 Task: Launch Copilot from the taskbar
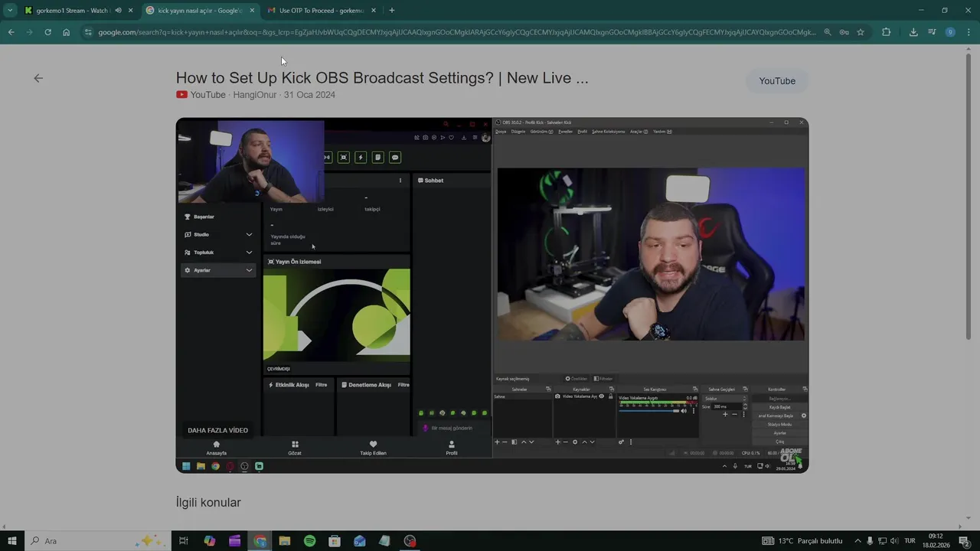210,541
